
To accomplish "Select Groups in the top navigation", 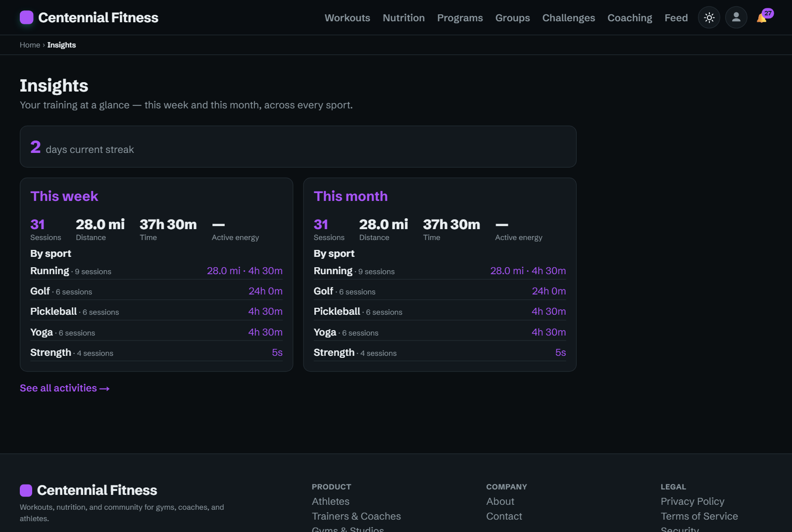I will pyautogui.click(x=512, y=18).
